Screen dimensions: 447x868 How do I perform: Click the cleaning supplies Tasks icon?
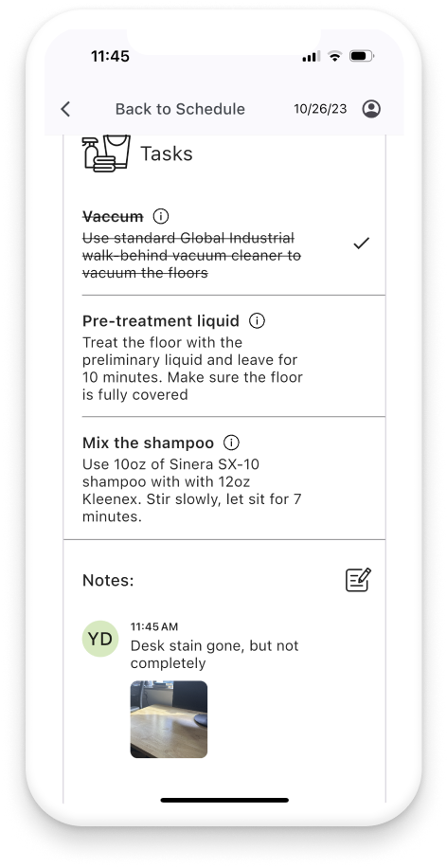tap(106, 153)
